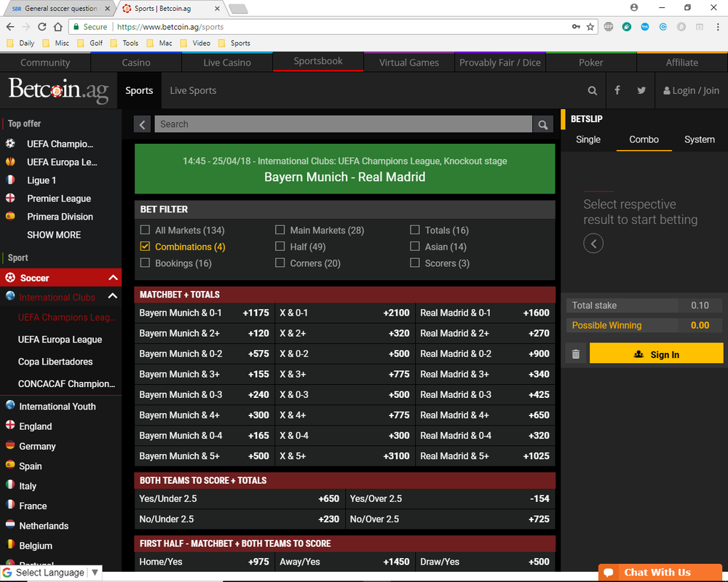
Task: Enable the Asian (14) filter
Action: tap(415, 247)
